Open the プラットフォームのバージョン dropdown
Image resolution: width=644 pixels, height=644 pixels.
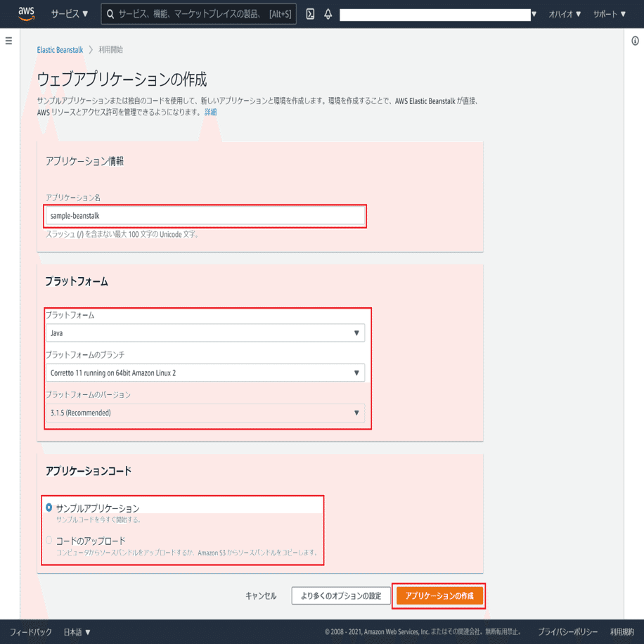coord(205,413)
